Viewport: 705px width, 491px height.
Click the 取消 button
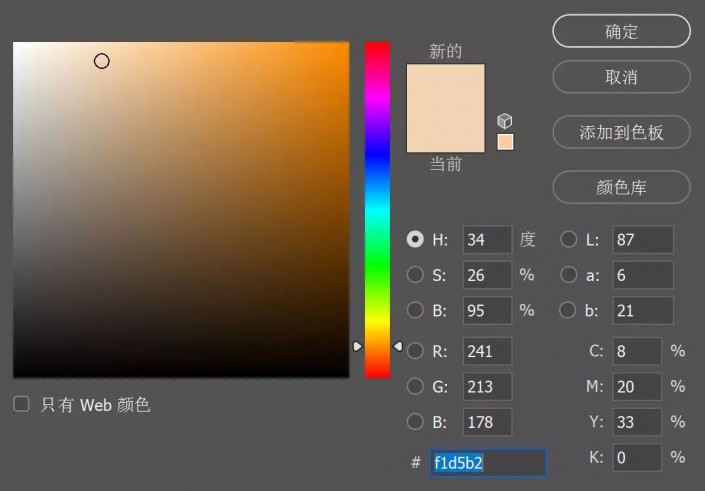tap(621, 77)
